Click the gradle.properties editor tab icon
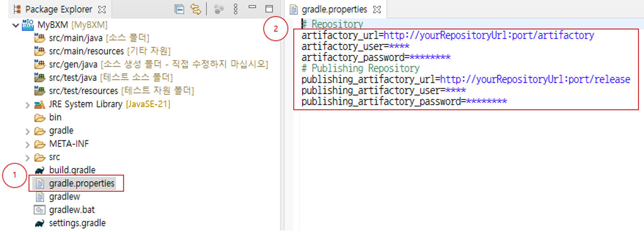Screen dimensions: 644x232 (294, 9)
